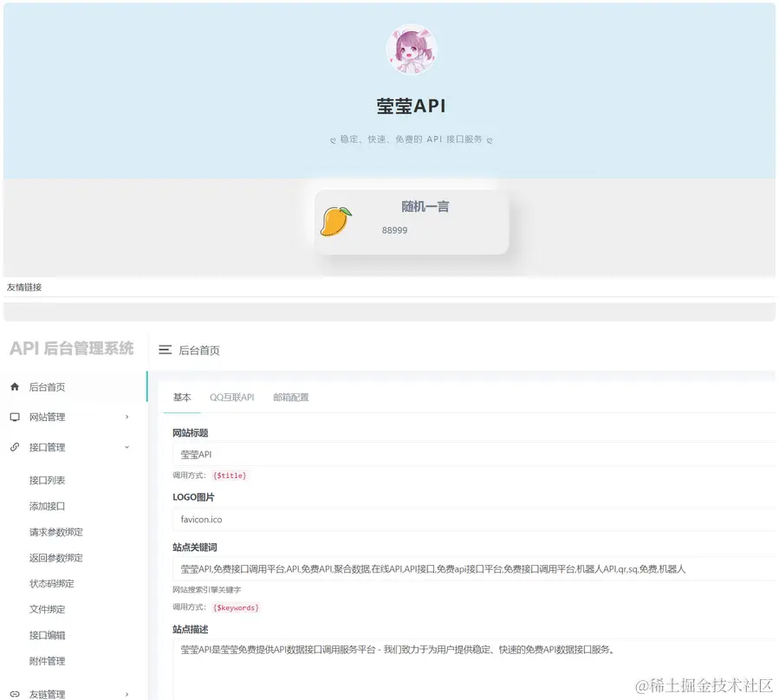Click the link icon beside 接口管理
Screen dimensions: 779x700
(x=15, y=447)
